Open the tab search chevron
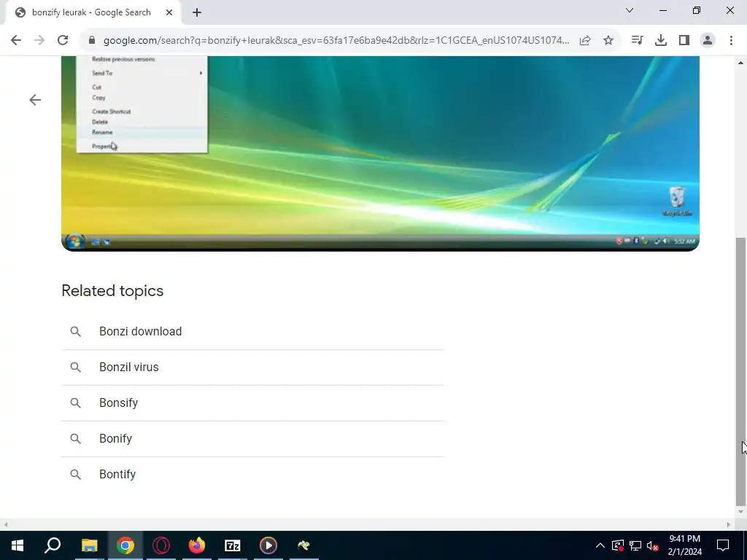This screenshot has width=747, height=560. coord(630,10)
